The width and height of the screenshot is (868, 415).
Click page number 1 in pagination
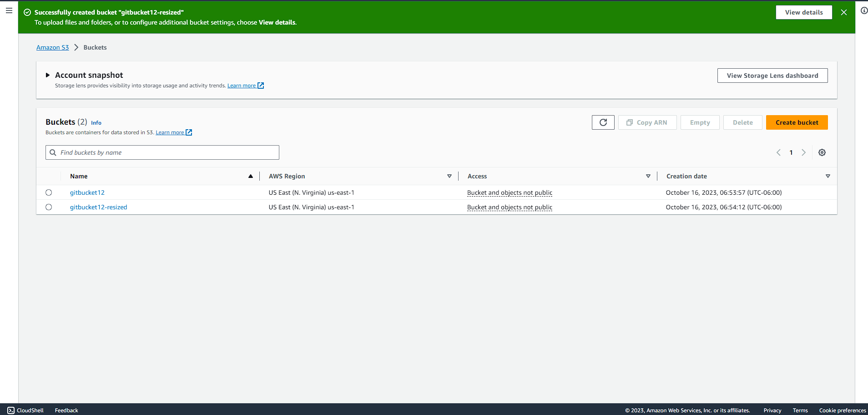coord(791,152)
